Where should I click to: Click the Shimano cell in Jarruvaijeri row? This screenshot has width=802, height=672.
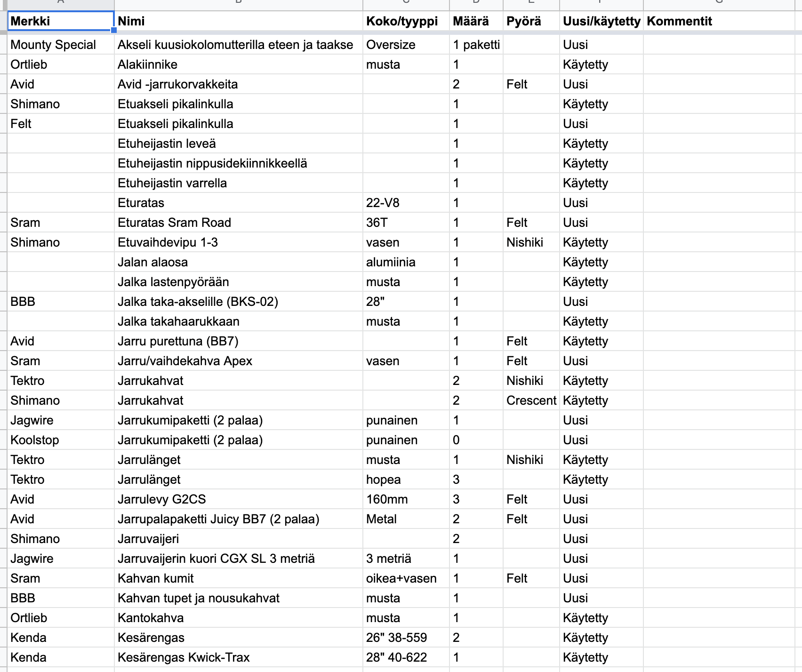pos(61,539)
